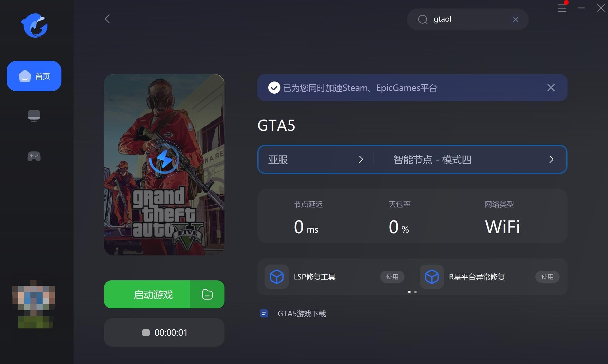608x364 pixels.
Task: Expand the 亚服 server region selector
Action: [315, 160]
